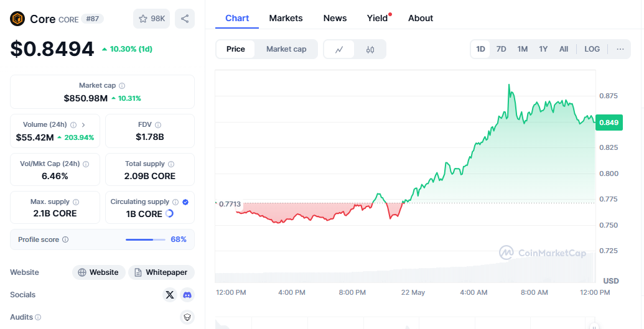Click the 0.849 current price label
Screen dimensions: 644x329
click(609, 123)
